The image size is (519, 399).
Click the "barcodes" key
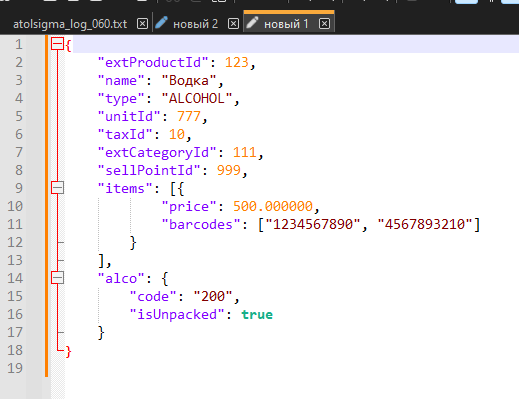tap(201, 224)
